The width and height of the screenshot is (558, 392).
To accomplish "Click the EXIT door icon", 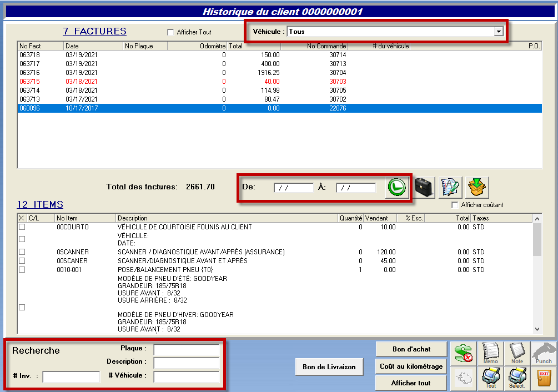I will pos(544,379).
